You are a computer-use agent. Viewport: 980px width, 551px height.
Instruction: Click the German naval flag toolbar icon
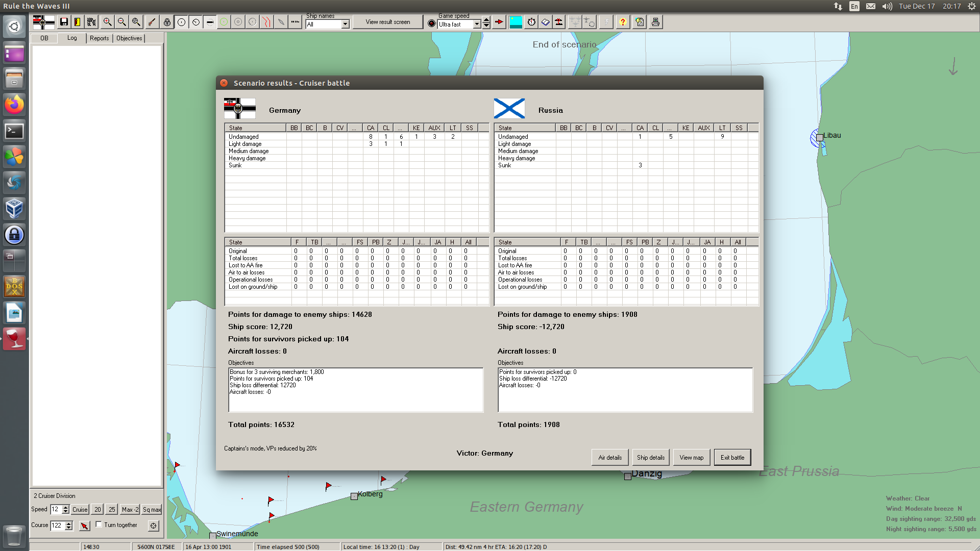(x=43, y=22)
